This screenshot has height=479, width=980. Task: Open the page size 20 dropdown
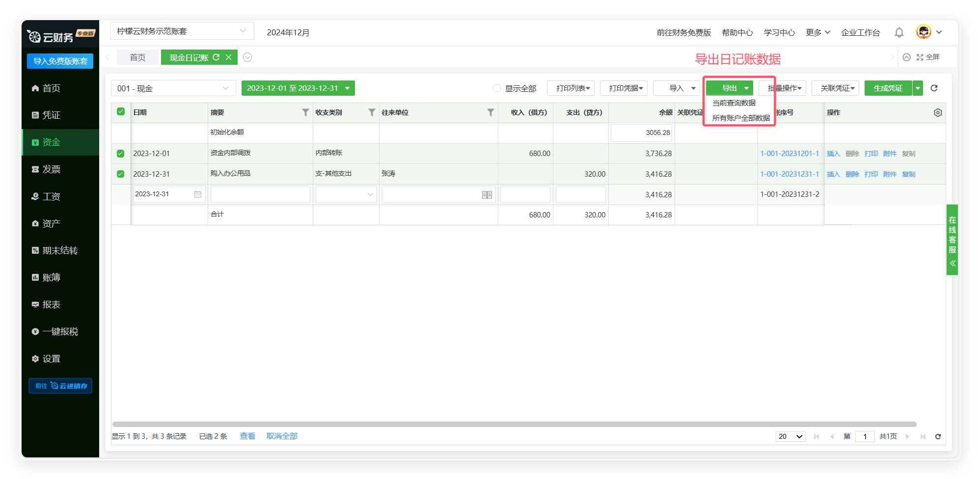(790, 436)
